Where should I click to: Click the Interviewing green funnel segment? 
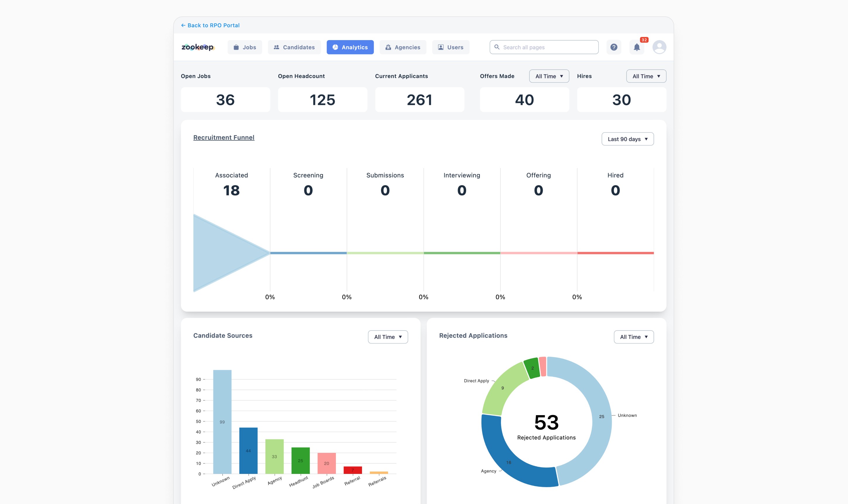pos(462,253)
